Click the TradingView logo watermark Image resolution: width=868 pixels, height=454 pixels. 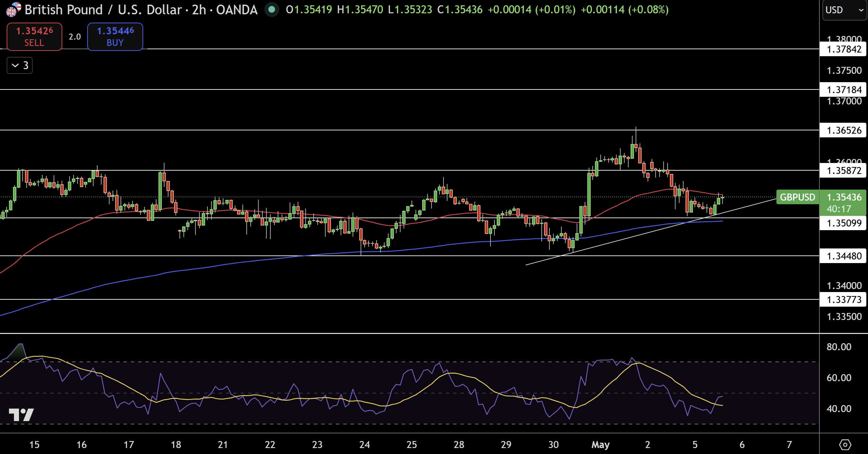(x=21, y=415)
